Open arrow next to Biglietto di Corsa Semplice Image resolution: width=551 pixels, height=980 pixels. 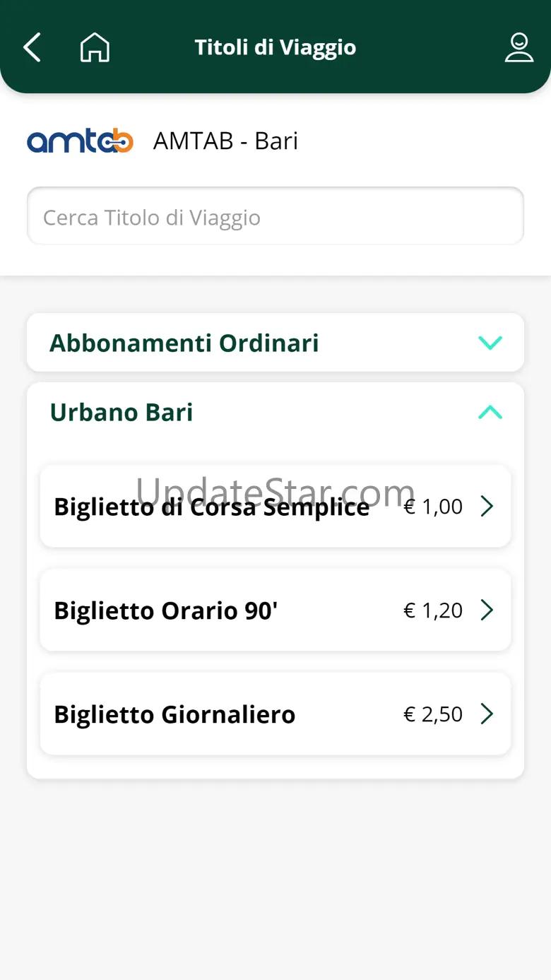pyautogui.click(x=487, y=506)
